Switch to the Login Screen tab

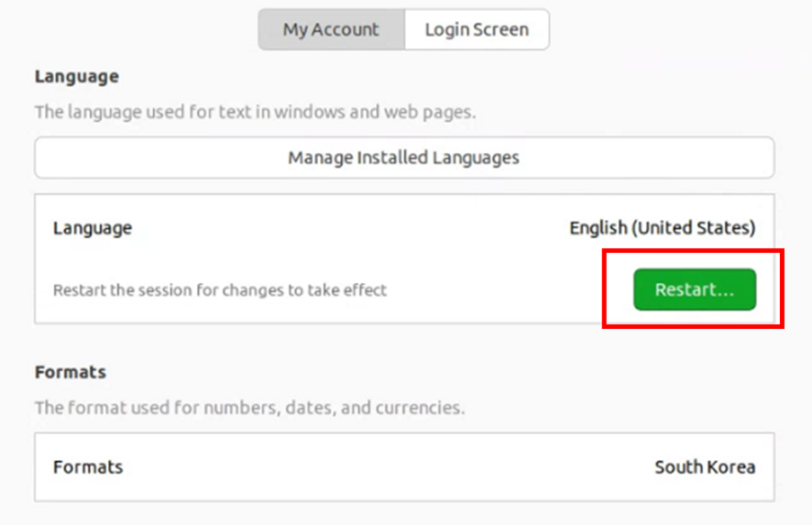[x=477, y=29]
